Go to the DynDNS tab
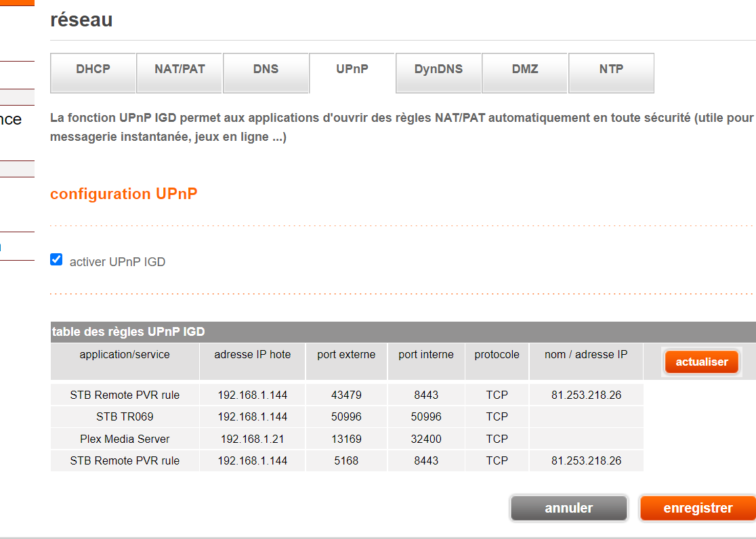756x539 pixels. [x=438, y=70]
